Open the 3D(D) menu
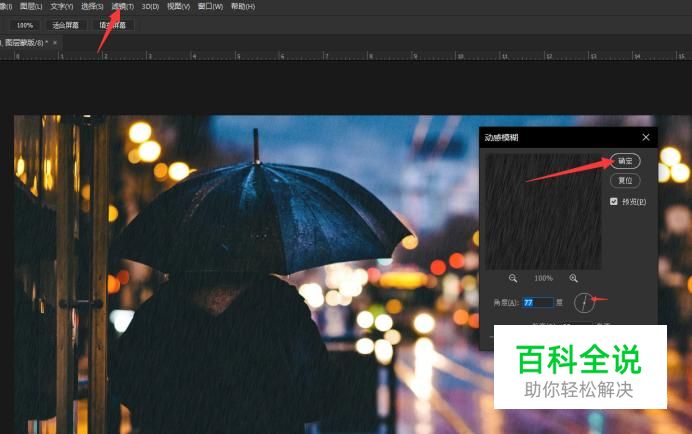Image resolution: width=692 pixels, height=434 pixels. (x=150, y=7)
